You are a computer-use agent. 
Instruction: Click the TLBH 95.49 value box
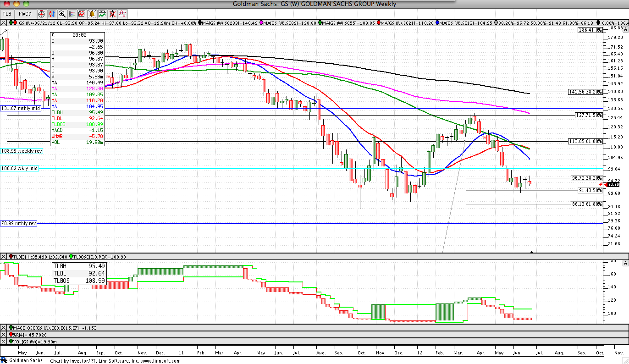79,266
